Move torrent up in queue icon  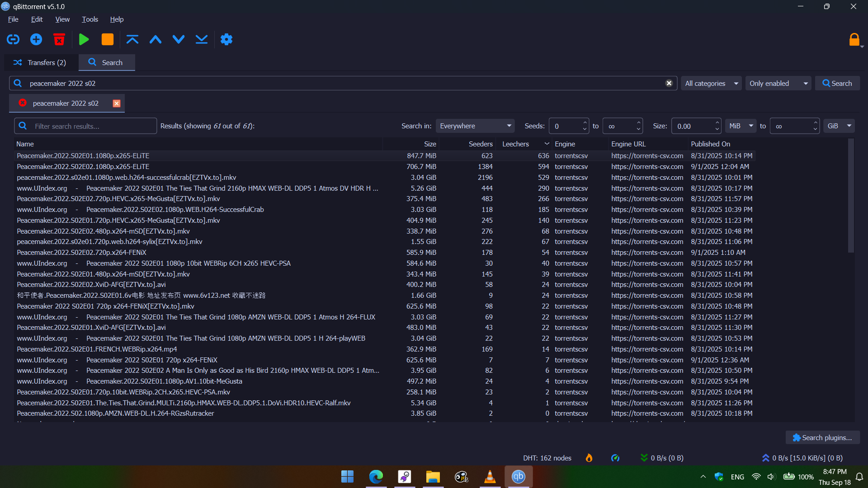pyautogui.click(x=155, y=39)
